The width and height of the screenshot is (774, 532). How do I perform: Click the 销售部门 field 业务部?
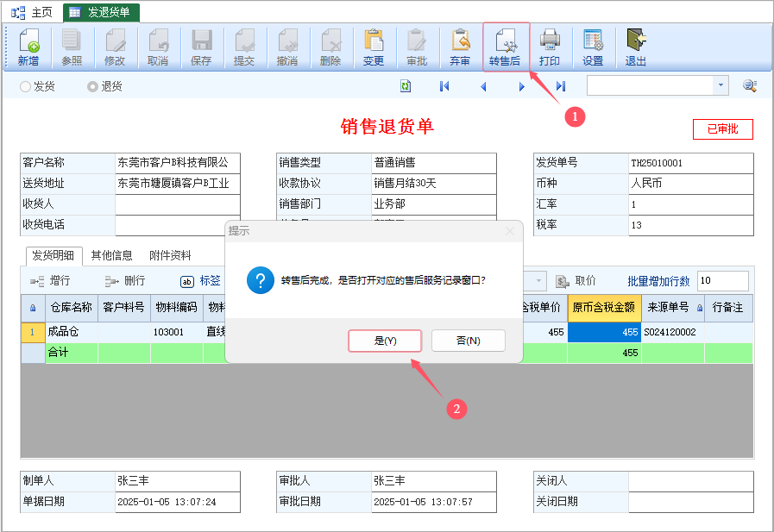tap(434, 204)
